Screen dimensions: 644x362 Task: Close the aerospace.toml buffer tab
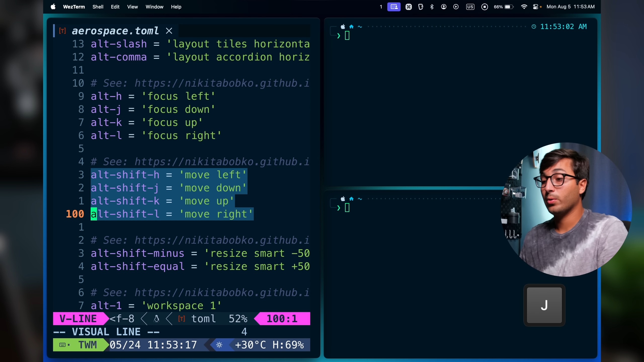coord(169,31)
